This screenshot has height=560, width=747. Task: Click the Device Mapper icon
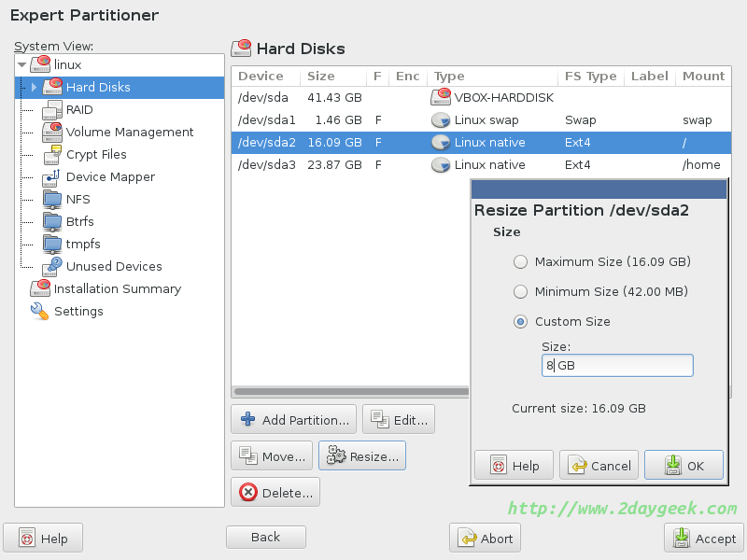[51, 177]
